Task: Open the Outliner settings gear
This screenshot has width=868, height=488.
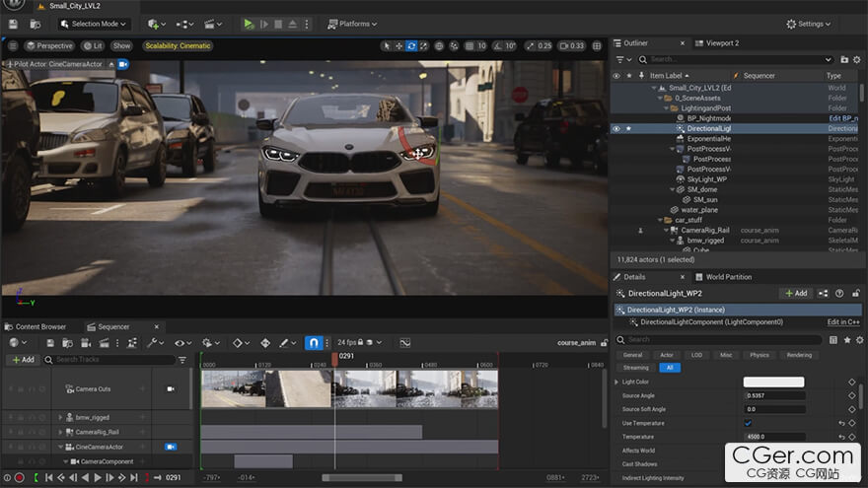Action: (857, 59)
